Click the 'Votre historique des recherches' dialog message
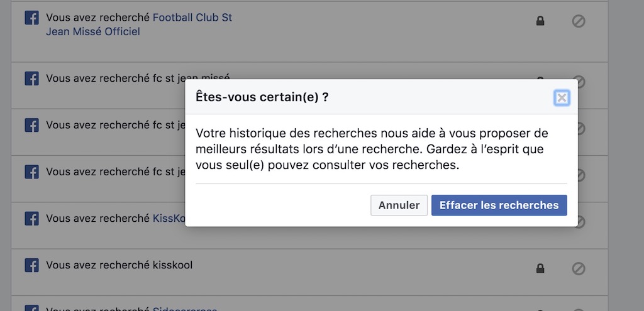 (371, 150)
